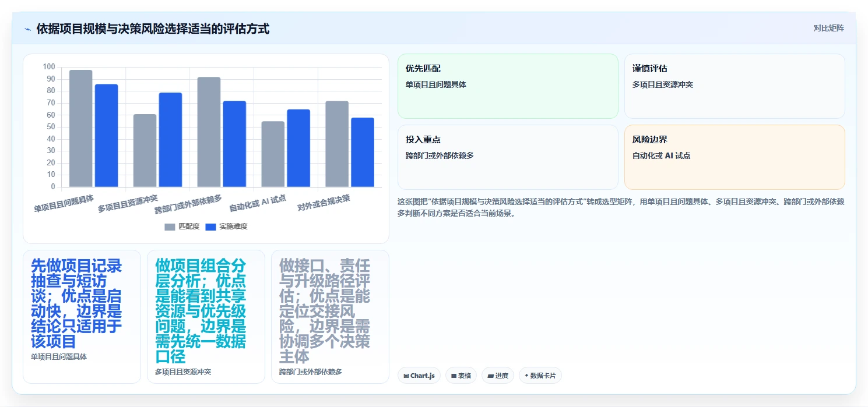Select the Chart.js tag chip
The width and height of the screenshot is (868, 407).
419,376
